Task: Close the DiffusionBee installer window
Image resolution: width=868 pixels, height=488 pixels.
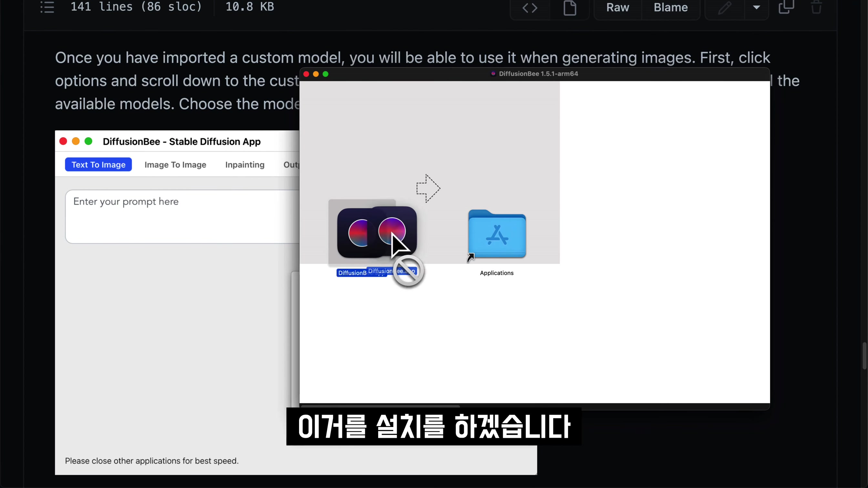Action: point(306,74)
